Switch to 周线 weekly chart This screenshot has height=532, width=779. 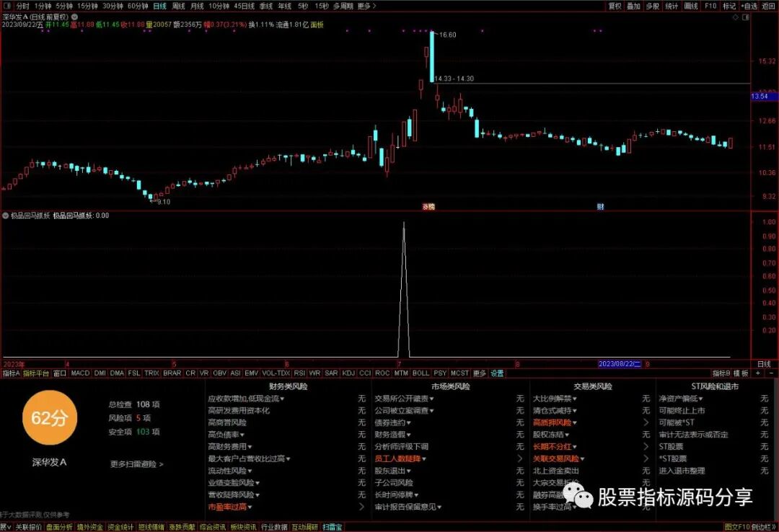tap(178, 6)
